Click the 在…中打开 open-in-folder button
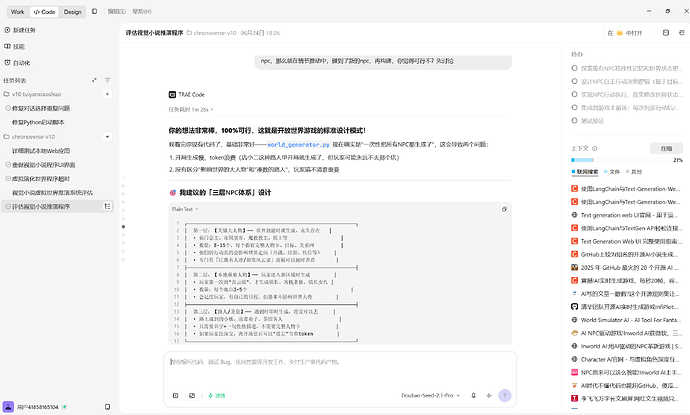Screen dimensions: 690x415 point(625,33)
